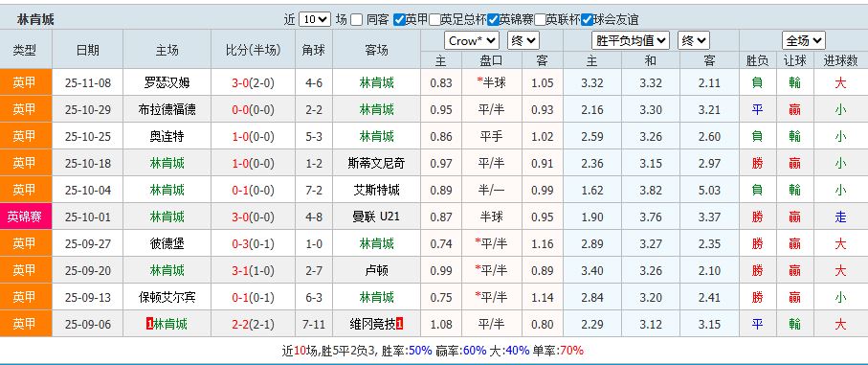868x365 pixels.
Task: Open the 终 dropdown next to Crow*
Action: 523,40
